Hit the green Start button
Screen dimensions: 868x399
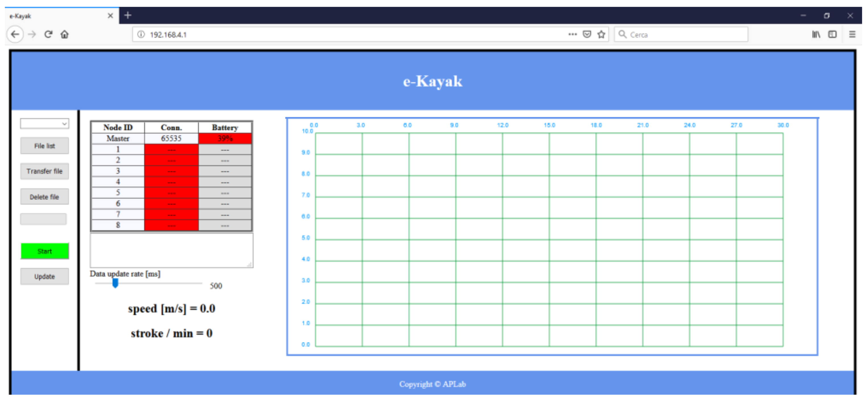(x=44, y=251)
